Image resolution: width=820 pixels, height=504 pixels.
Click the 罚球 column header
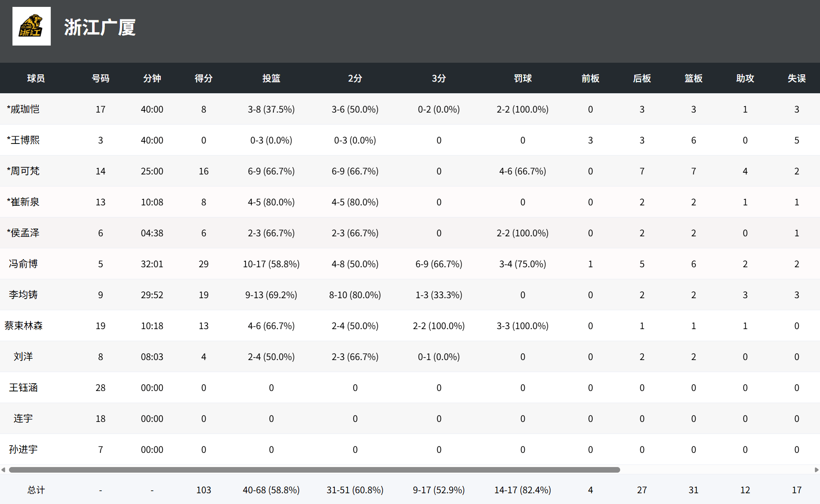pos(523,78)
